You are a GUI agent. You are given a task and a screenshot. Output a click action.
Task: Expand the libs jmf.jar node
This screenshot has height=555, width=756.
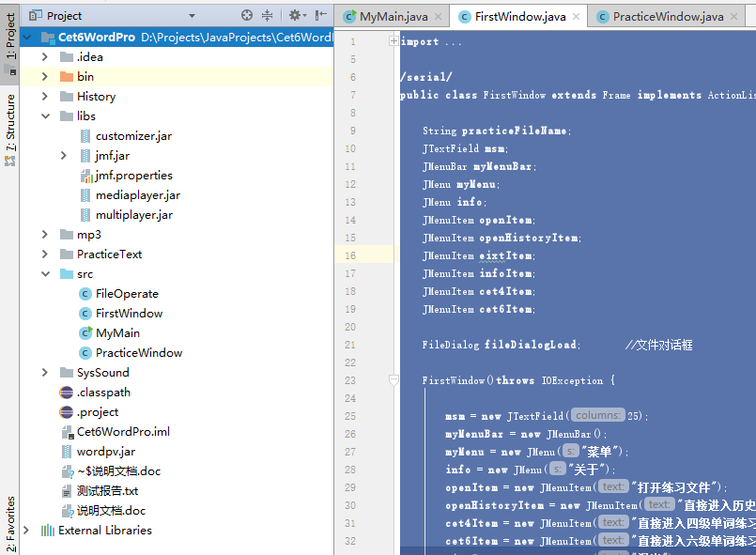pos(63,156)
